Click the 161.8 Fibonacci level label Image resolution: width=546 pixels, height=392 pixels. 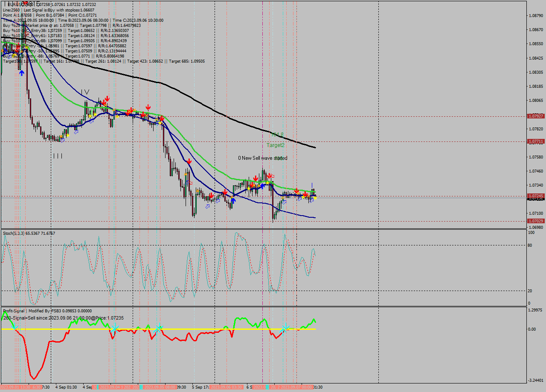tap(276, 134)
